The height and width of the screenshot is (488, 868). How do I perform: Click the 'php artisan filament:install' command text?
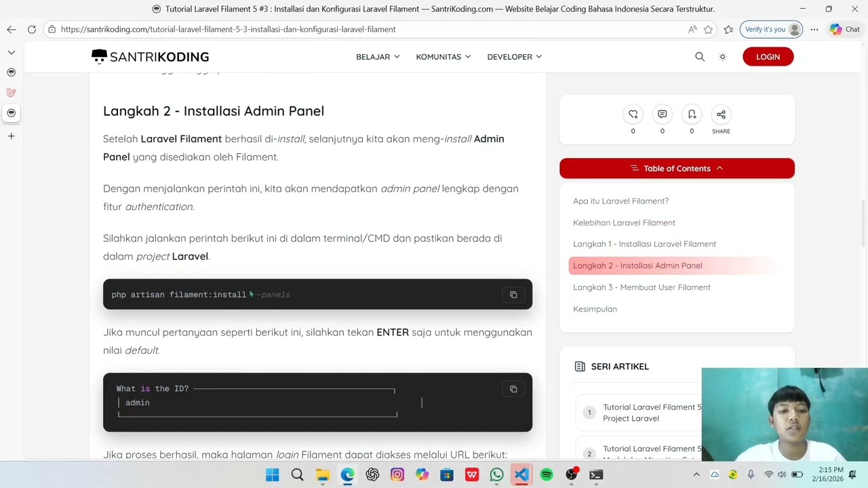pyautogui.click(x=179, y=295)
